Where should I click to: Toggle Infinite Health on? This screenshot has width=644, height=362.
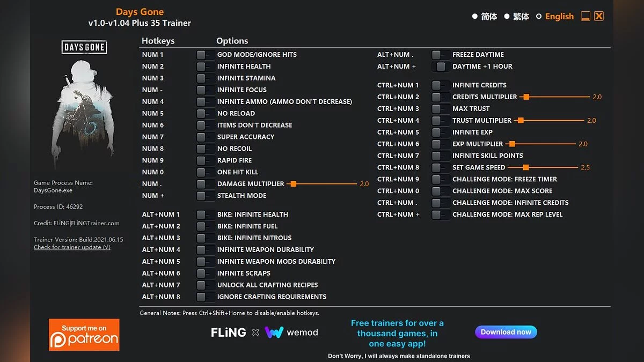click(x=204, y=67)
